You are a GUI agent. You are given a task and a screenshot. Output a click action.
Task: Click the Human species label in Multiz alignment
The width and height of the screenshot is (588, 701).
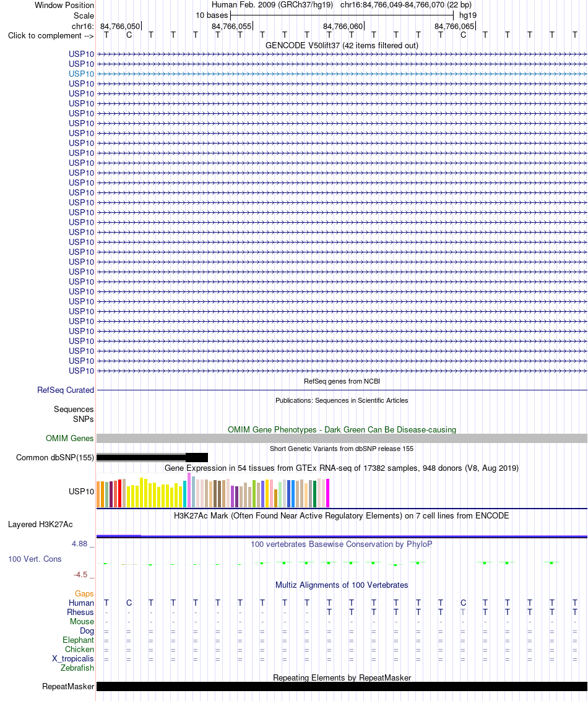(x=81, y=603)
